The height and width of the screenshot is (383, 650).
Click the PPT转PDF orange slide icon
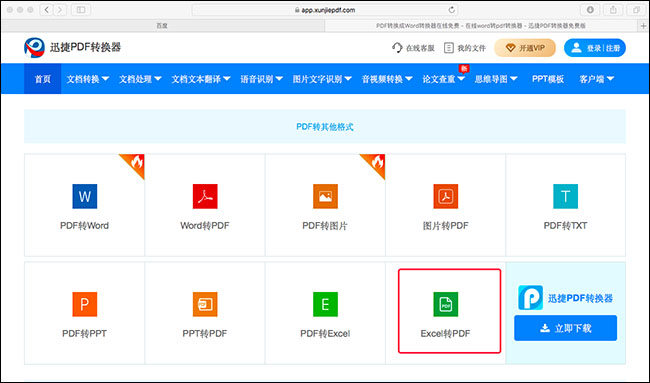coord(205,304)
